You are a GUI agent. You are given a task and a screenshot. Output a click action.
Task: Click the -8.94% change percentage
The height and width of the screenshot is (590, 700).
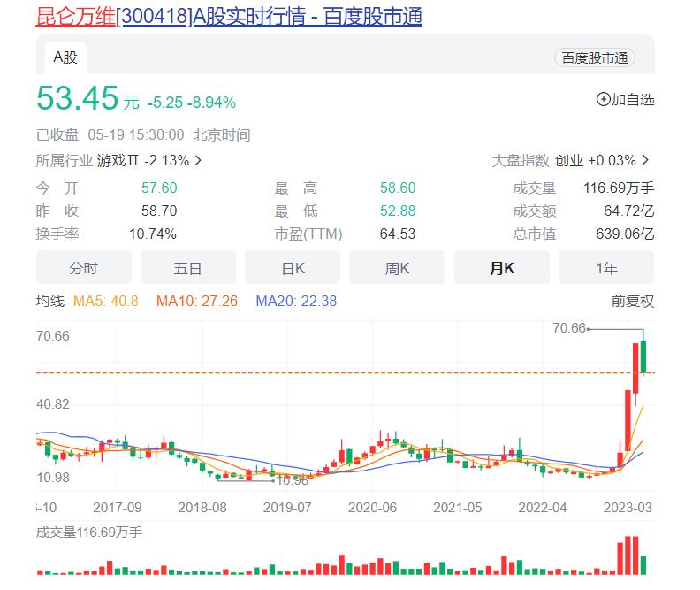pyautogui.click(x=211, y=103)
